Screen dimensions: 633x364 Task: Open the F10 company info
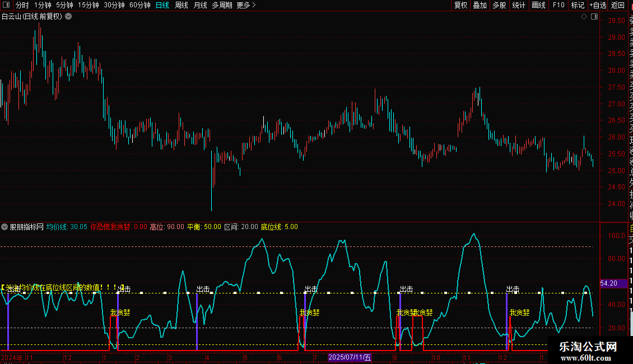point(558,5)
